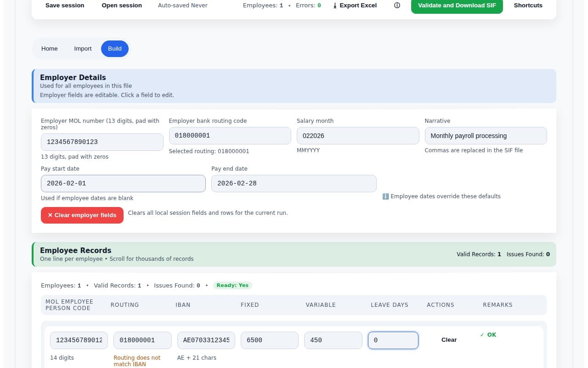Click the Salary month field

click(357, 135)
